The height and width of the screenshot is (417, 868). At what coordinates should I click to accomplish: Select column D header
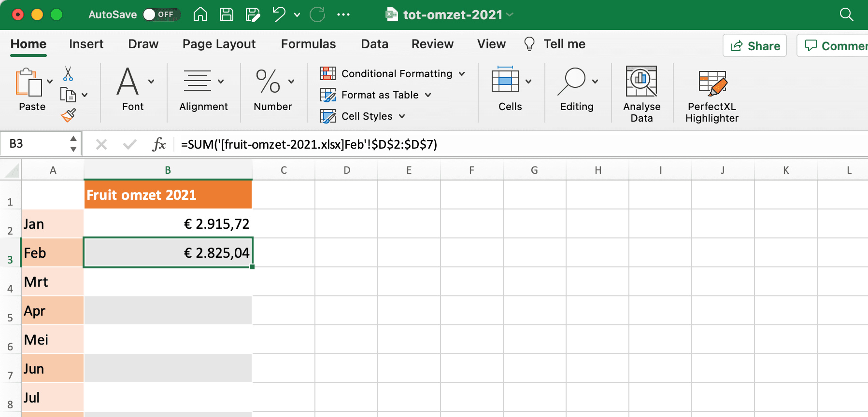tap(347, 170)
